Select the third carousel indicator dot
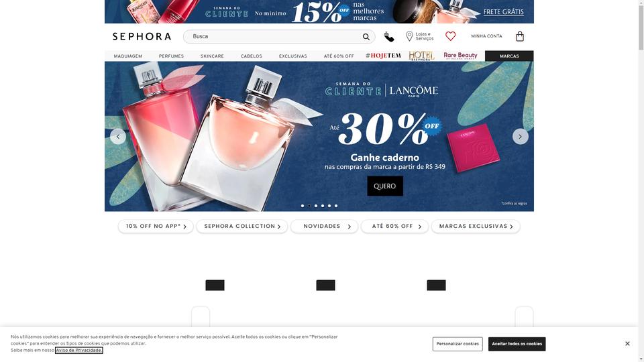Image resolution: width=644 pixels, height=362 pixels. click(x=316, y=206)
